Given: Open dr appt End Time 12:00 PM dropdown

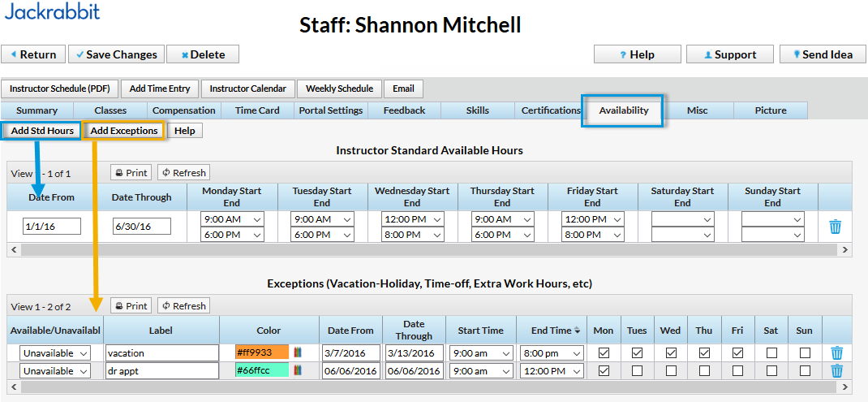Looking at the screenshot, I should click(552, 370).
